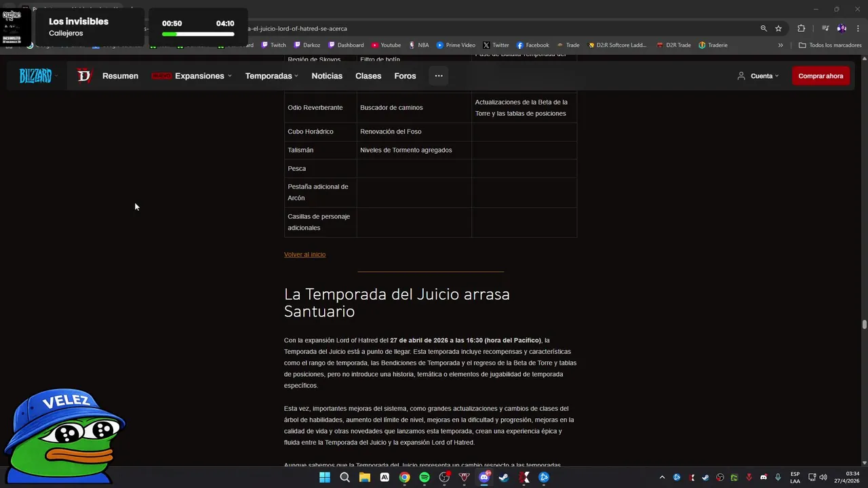Show hidden system tray icons

(662, 477)
